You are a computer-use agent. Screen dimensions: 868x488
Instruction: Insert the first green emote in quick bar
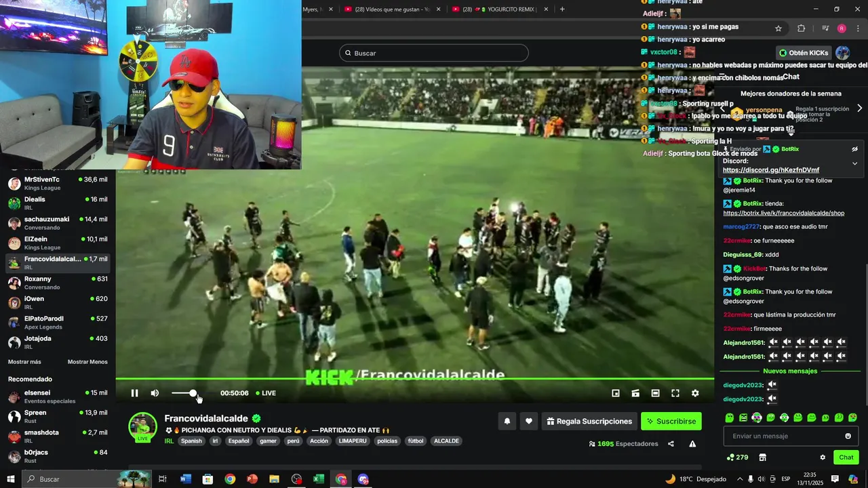[730, 418]
